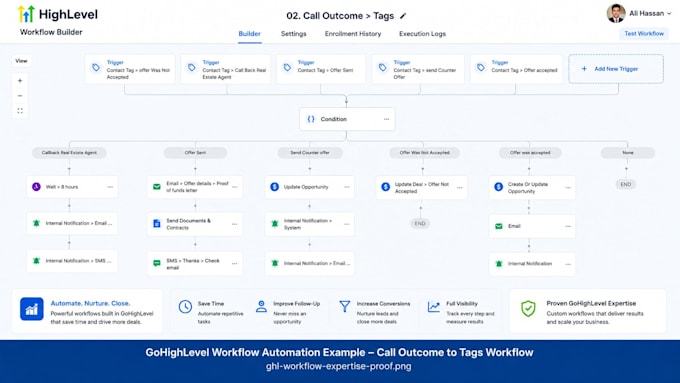Click the Proven GoHighLevel Expertise shield icon
This screenshot has height=383, width=680.
(528, 308)
